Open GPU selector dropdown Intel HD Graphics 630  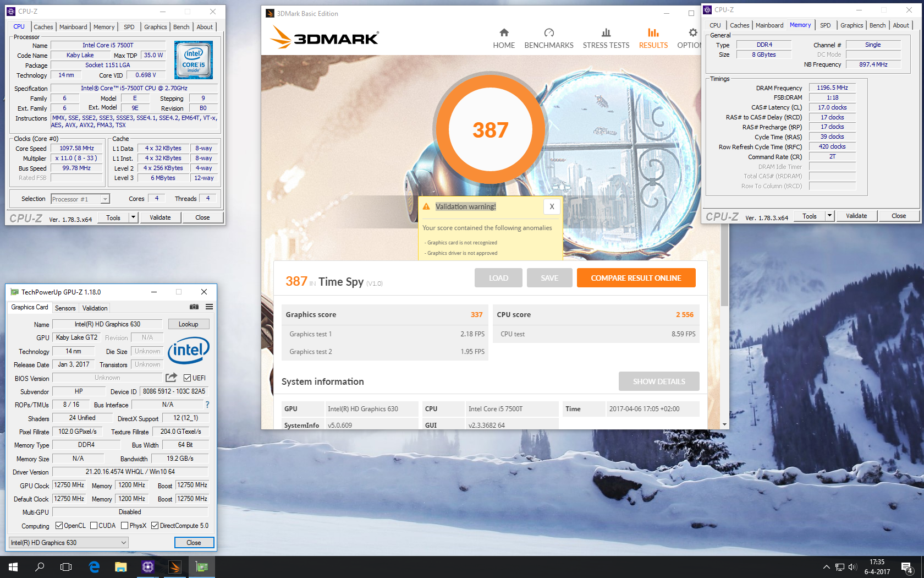[69, 543]
